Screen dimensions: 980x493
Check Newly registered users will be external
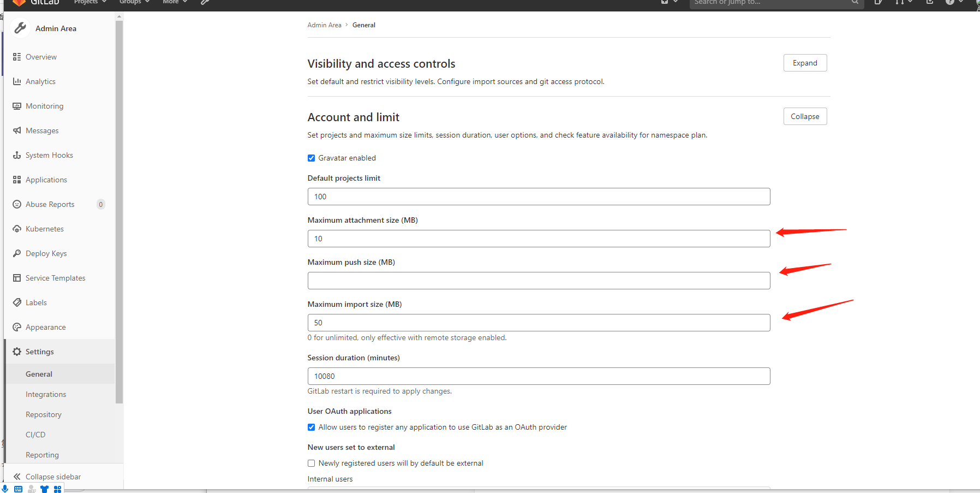pos(311,464)
